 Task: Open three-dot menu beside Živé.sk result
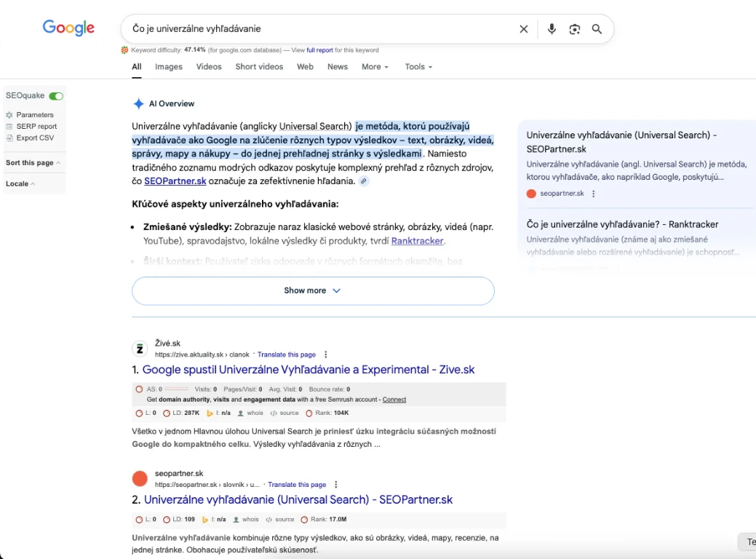(326, 354)
